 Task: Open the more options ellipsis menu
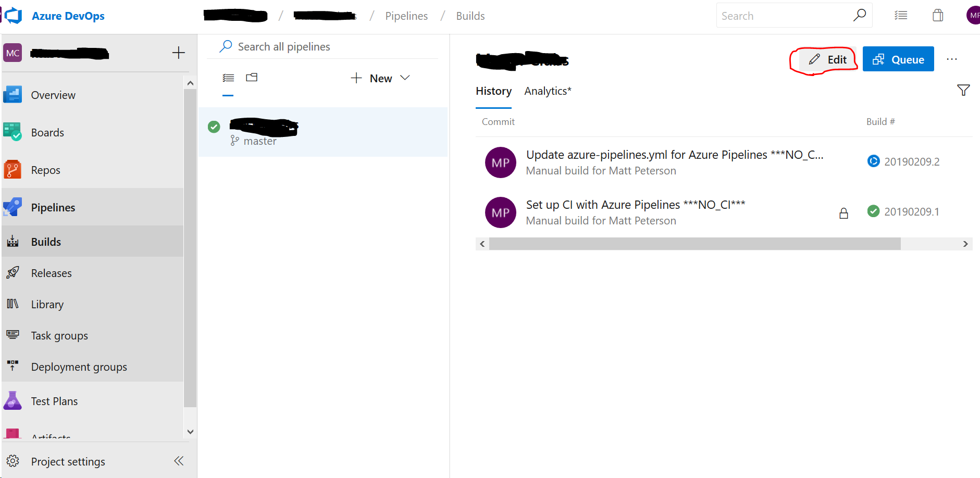click(952, 59)
